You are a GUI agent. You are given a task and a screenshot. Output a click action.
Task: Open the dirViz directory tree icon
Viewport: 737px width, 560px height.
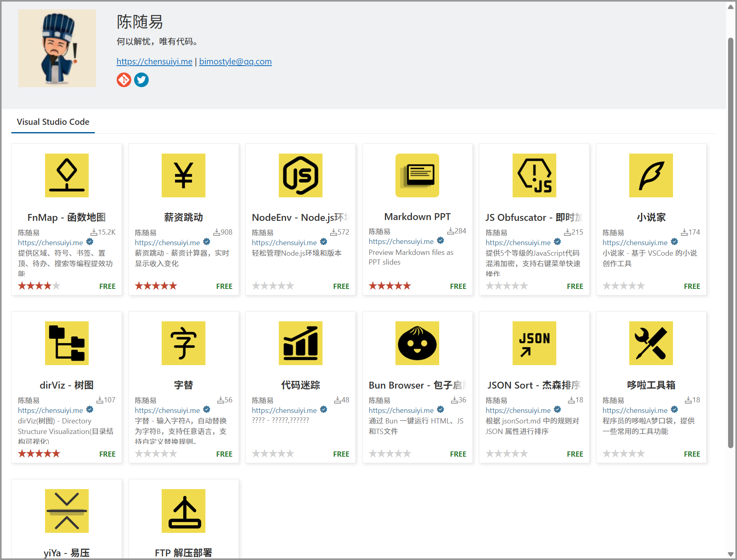click(67, 343)
